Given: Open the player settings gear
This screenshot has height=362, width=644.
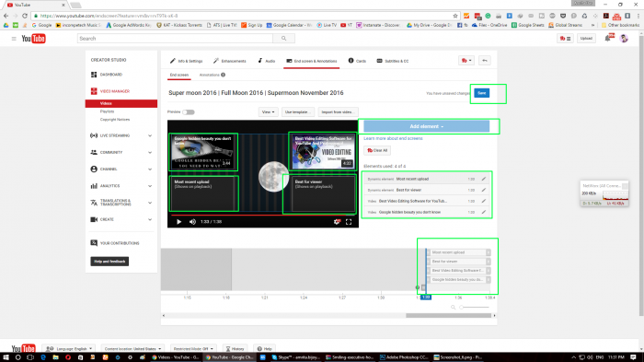Looking at the screenshot, I should (337, 222).
